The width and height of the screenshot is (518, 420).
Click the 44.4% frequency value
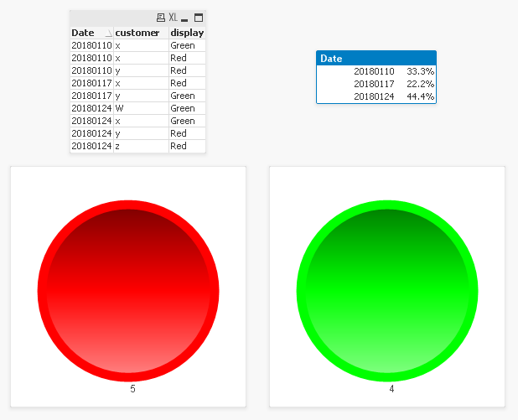[420, 96]
